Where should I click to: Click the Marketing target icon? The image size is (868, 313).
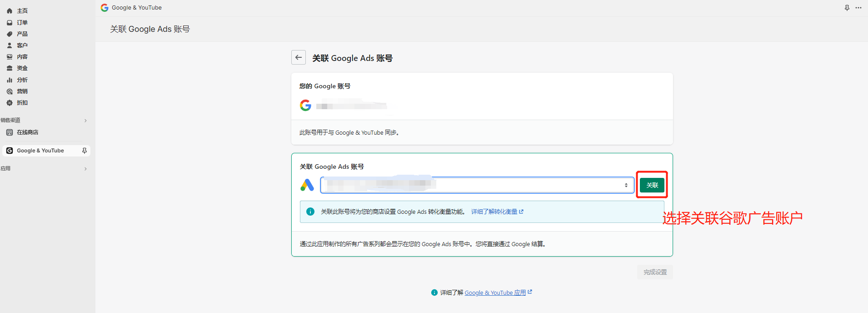pyautogui.click(x=10, y=91)
